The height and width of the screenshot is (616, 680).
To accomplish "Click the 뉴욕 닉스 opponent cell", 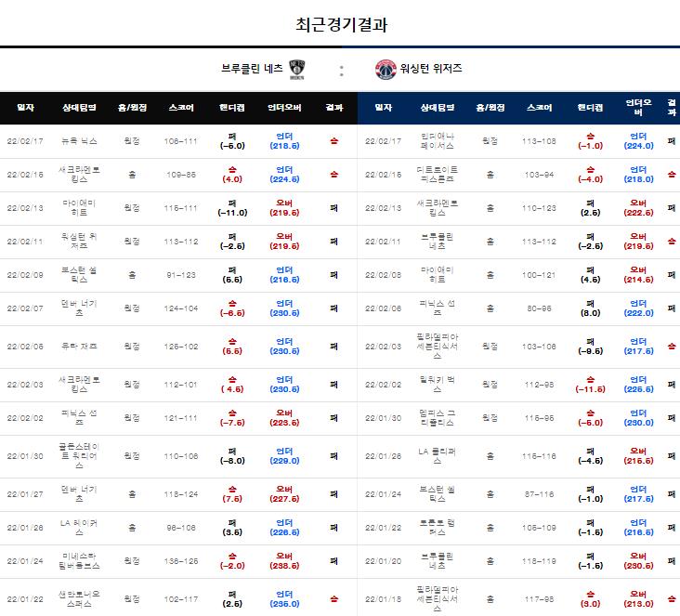I will [79, 141].
